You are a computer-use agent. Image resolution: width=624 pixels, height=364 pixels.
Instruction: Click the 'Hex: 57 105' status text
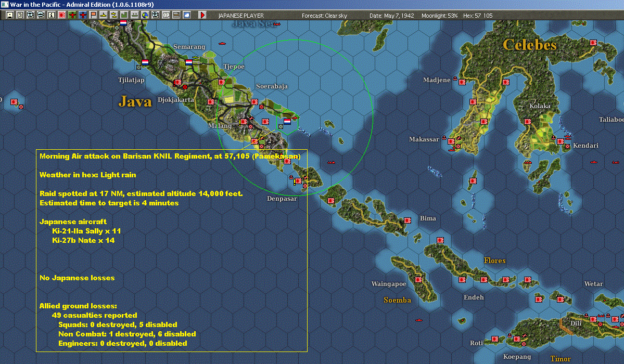pos(478,16)
